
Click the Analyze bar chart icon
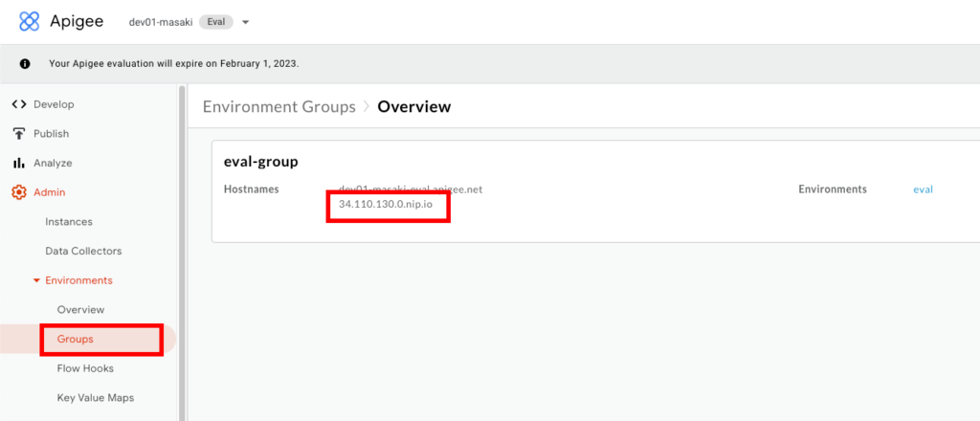click(x=18, y=164)
